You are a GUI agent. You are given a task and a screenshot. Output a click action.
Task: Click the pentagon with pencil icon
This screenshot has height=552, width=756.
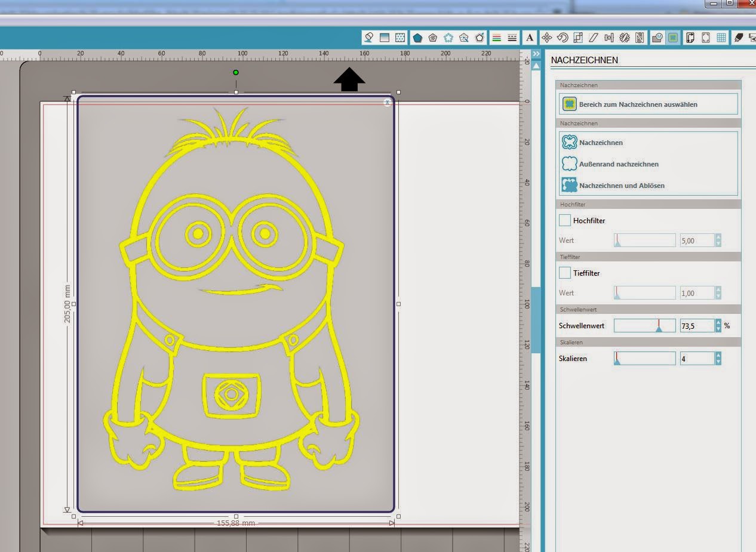click(480, 38)
